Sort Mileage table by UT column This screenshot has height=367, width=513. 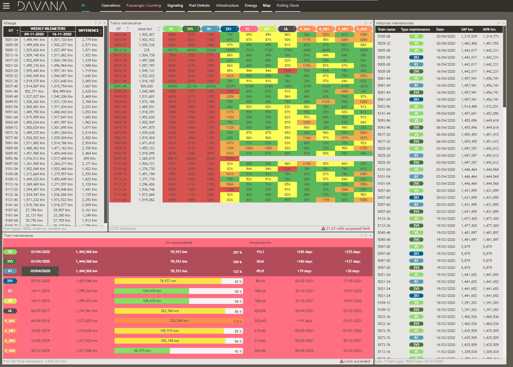[12, 31]
